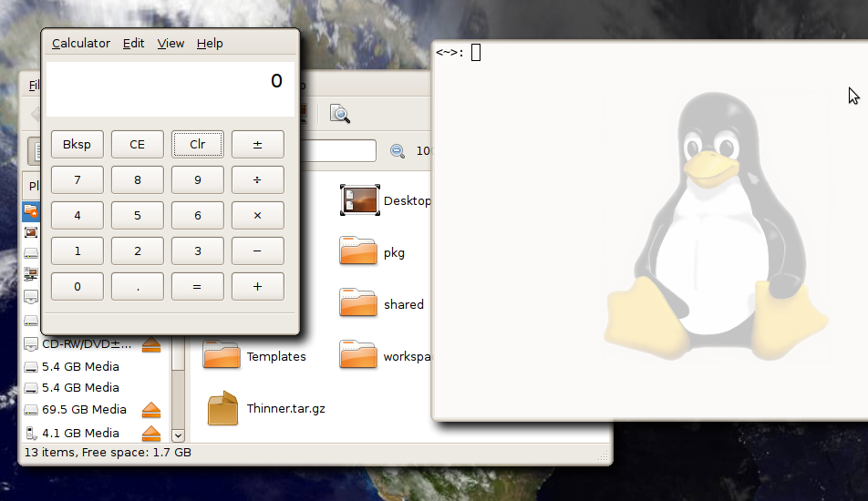Clear the calculator with Clr
Viewport: 868px width, 501px height.
coord(198,144)
